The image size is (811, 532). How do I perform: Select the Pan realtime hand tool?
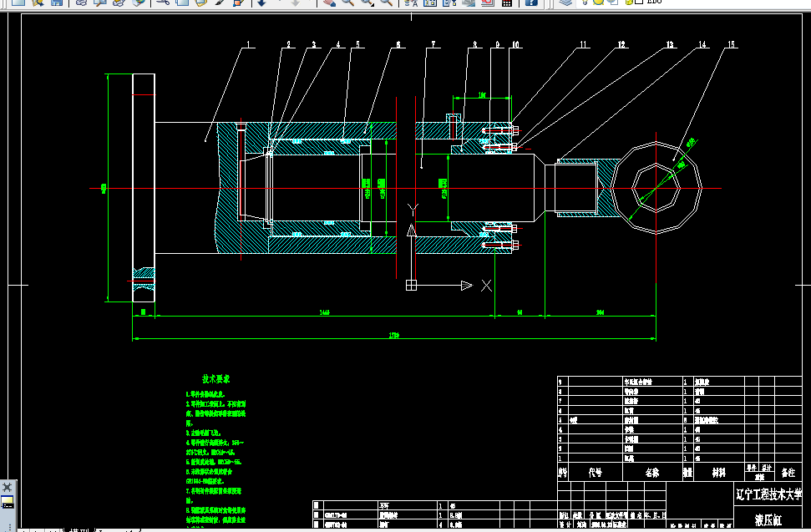pos(329,2)
